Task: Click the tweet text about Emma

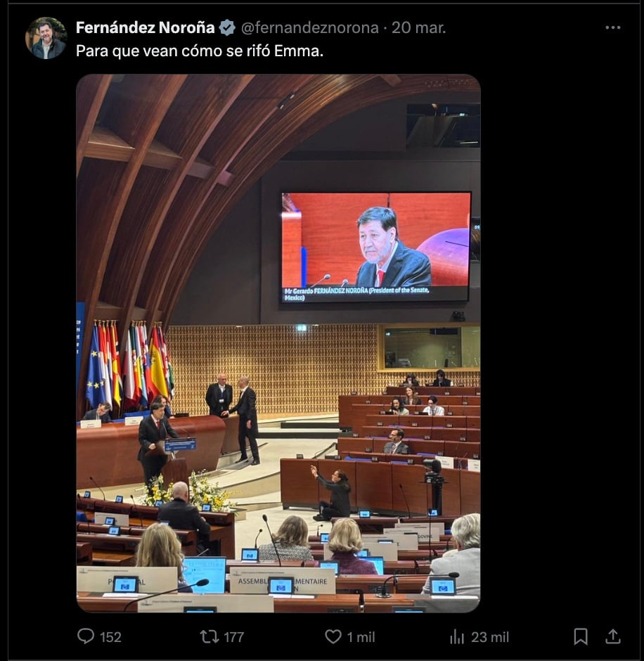Action: coord(200,51)
